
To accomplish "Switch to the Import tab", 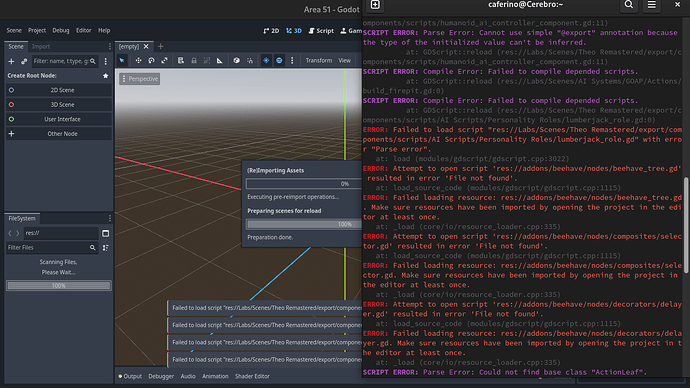I will click(x=41, y=46).
